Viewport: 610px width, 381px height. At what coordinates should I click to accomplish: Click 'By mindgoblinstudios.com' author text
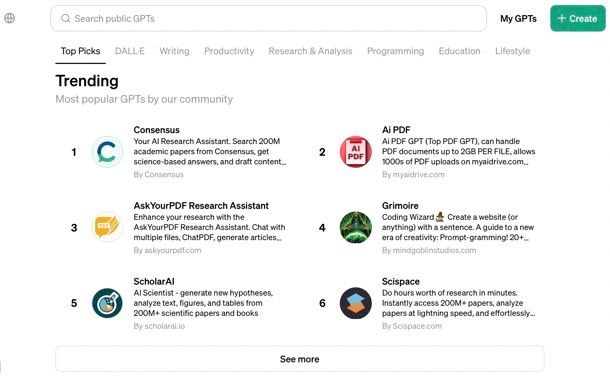point(429,250)
